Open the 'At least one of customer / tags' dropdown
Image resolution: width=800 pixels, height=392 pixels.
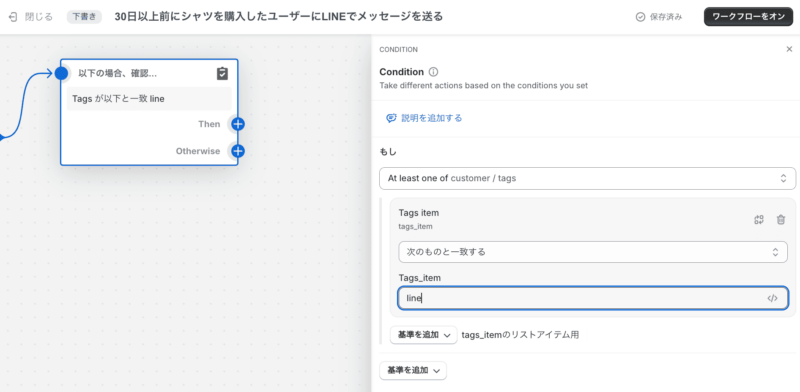click(x=587, y=178)
